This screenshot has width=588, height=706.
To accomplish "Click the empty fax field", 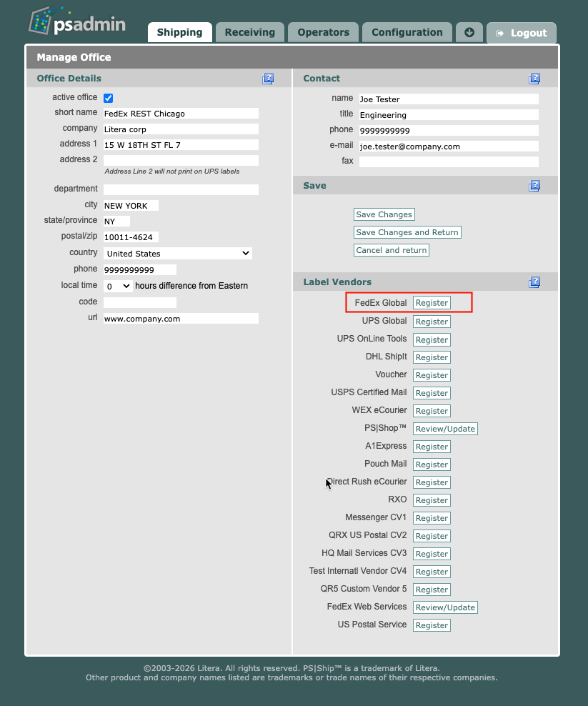I will pos(449,161).
